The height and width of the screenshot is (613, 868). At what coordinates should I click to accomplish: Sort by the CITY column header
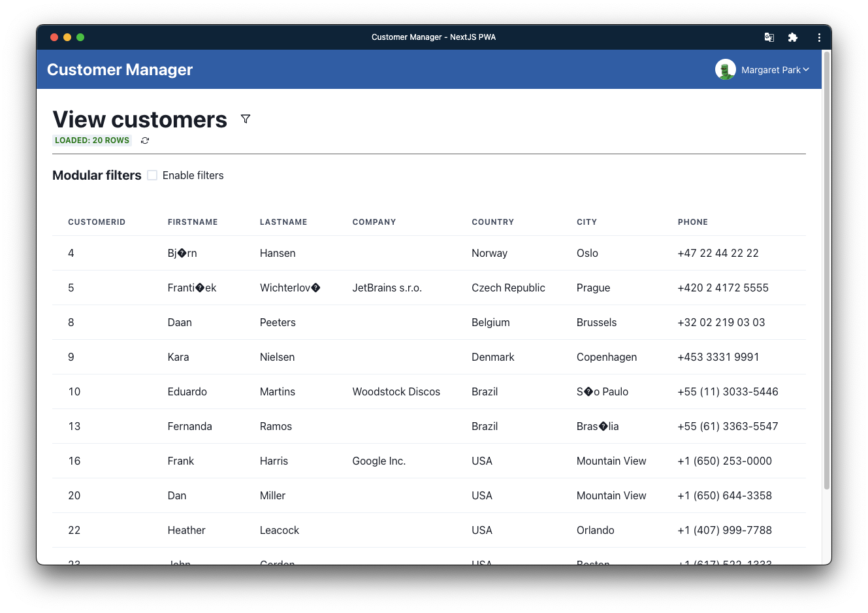click(x=587, y=222)
